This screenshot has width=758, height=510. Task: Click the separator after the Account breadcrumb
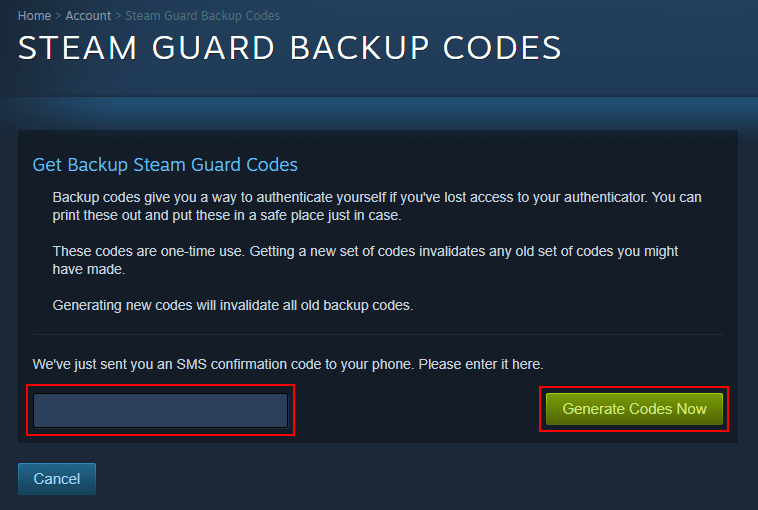tap(118, 16)
